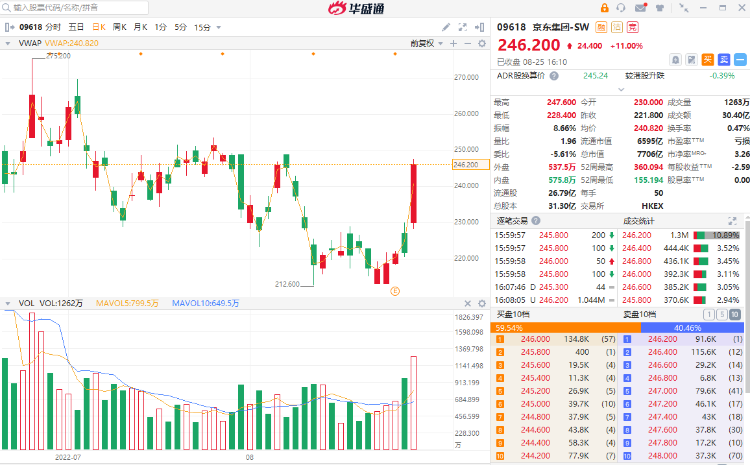The image size is (750, 465).
Task: Collapse left panel icon beside 09618
Action: (9, 27)
